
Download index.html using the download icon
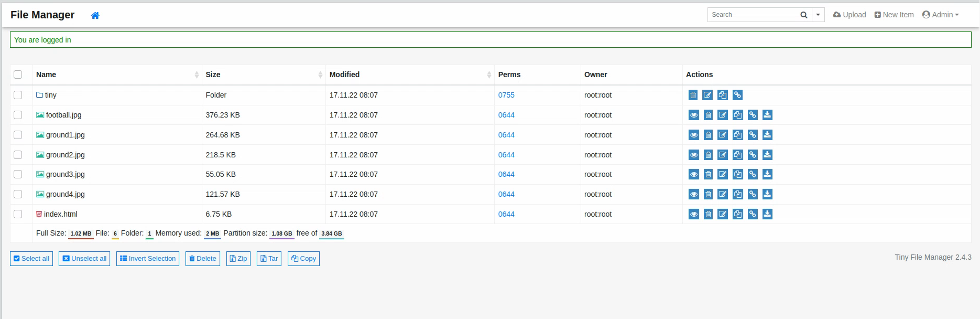(x=767, y=214)
